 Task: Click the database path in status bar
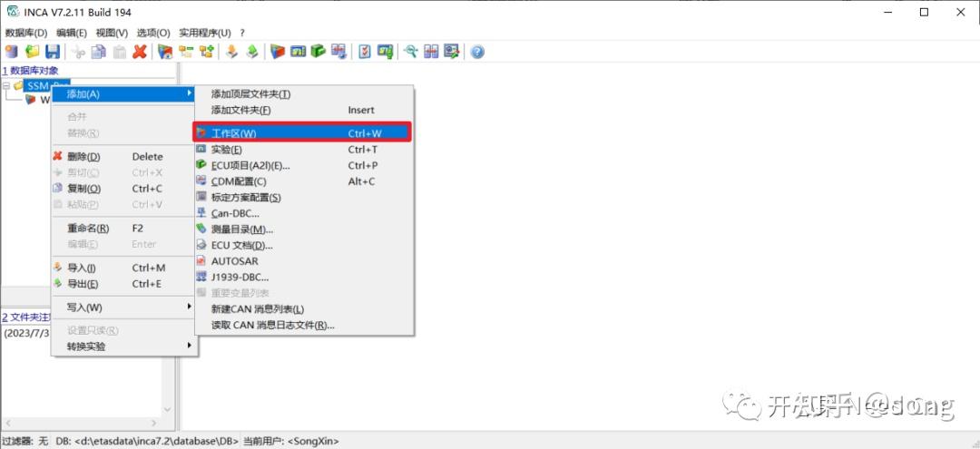point(147,441)
